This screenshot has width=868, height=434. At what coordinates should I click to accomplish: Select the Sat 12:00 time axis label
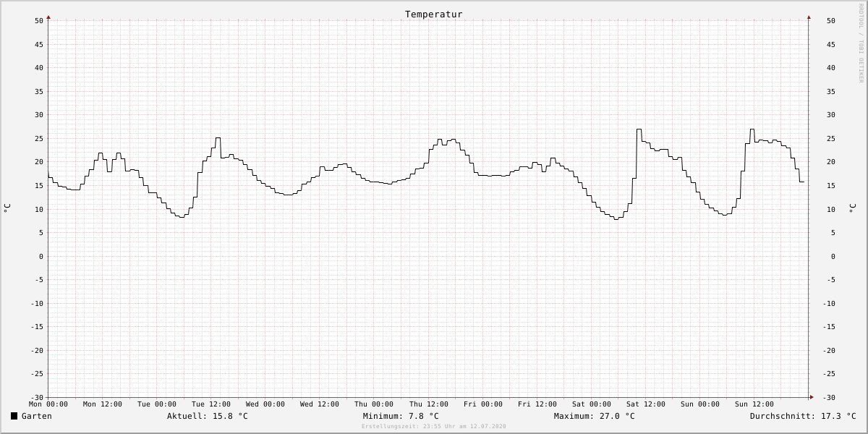coord(646,404)
